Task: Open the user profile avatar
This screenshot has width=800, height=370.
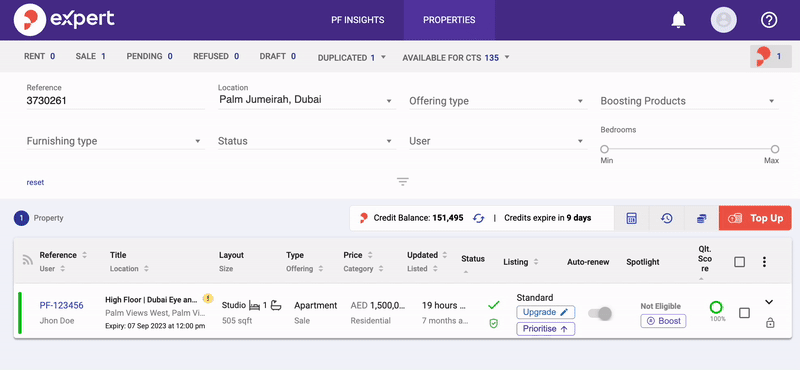Action: pyautogui.click(x=723, y=20)
